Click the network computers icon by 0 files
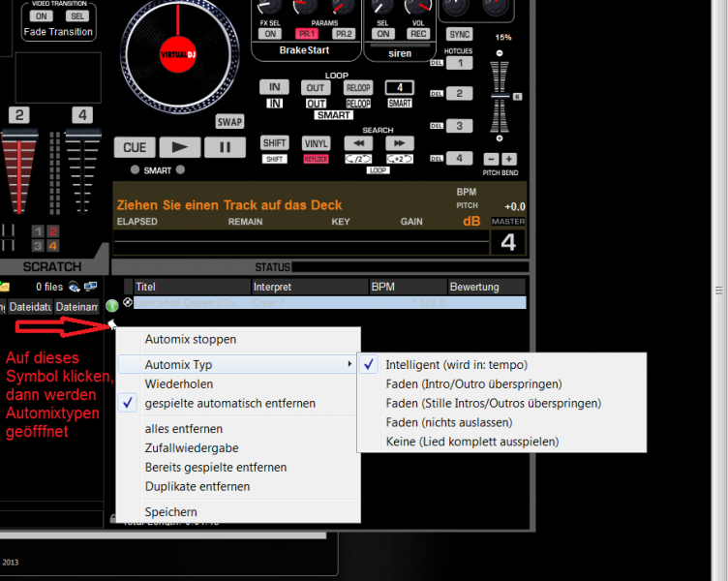The image size is (728, 581). pos(90,287)
